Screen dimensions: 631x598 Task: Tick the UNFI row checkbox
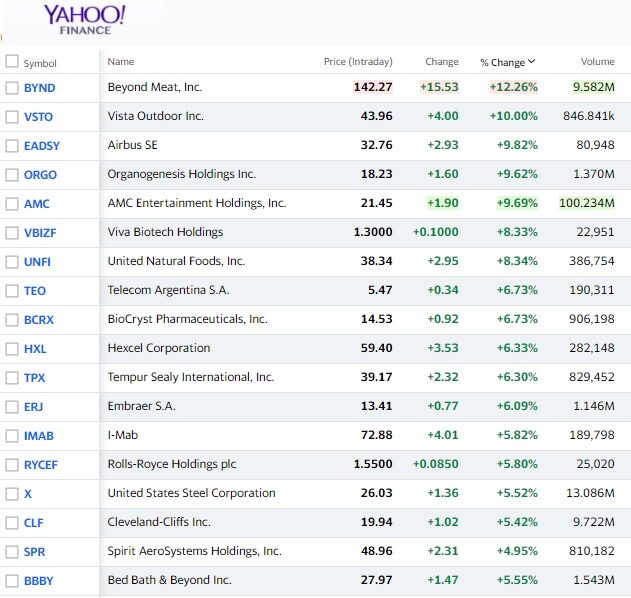(x=12, y=262)
